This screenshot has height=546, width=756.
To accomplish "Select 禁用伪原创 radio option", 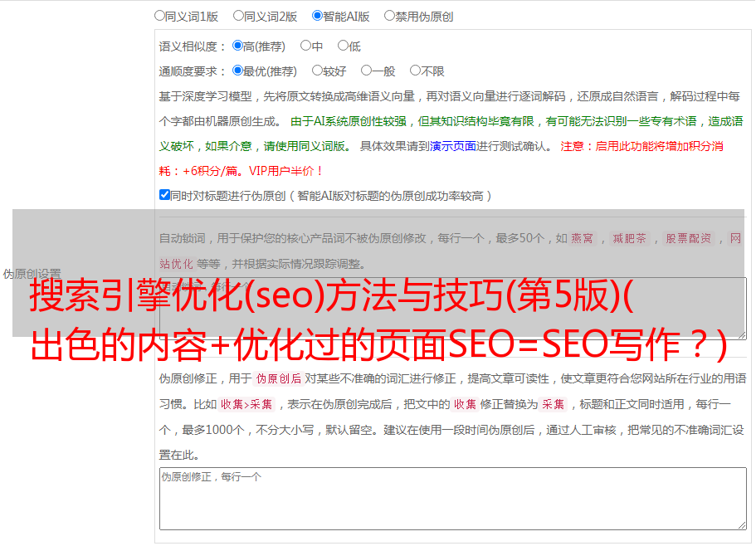I will pos(389,16).
